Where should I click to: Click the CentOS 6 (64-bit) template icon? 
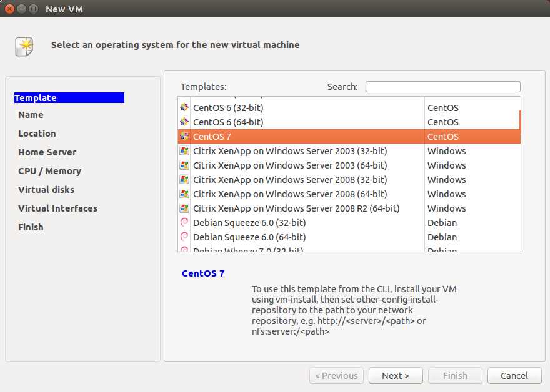point(184,122)
